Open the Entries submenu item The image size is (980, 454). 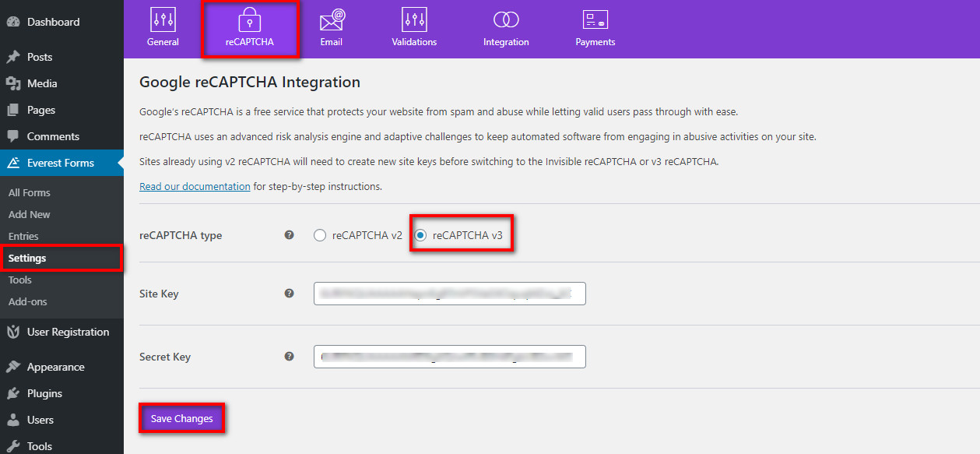[23, 236]
